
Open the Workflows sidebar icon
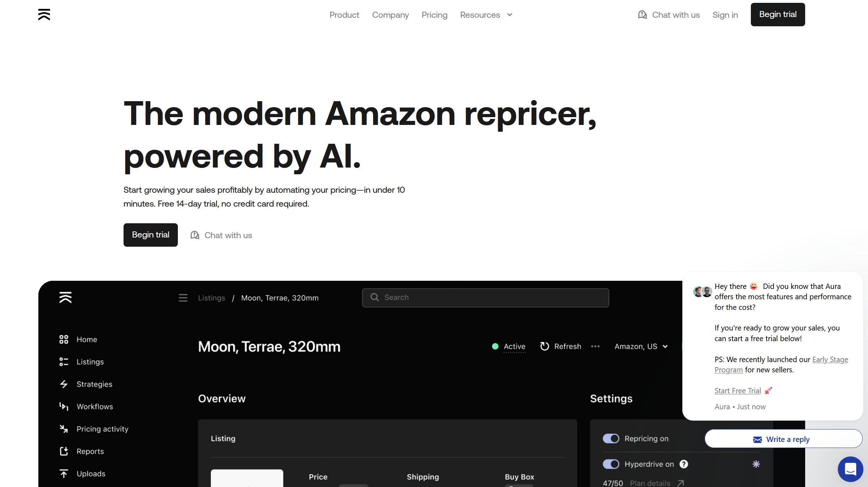[64, 406]
